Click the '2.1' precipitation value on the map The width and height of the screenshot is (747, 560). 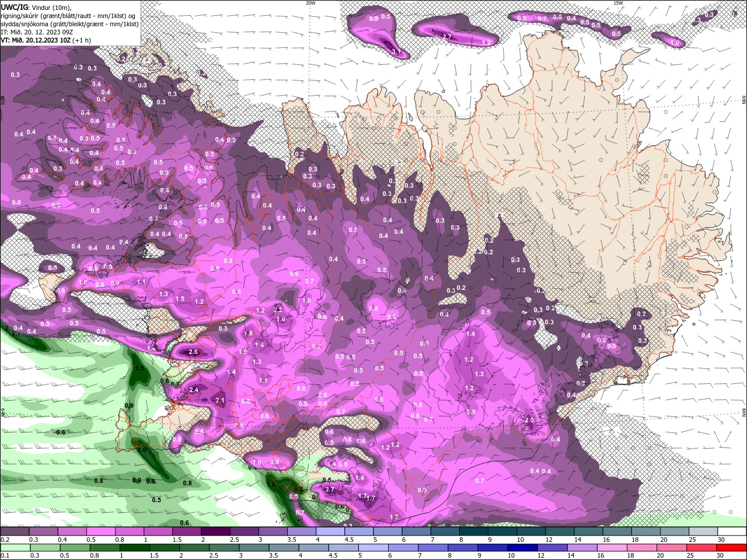220,401
